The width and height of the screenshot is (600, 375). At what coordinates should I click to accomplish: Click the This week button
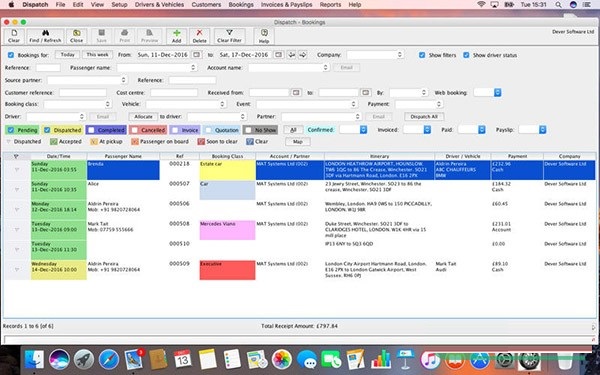[x=97, y=55]
